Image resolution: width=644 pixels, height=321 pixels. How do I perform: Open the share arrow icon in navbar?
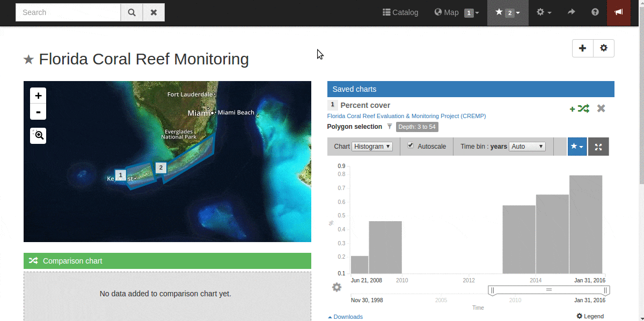571,12
